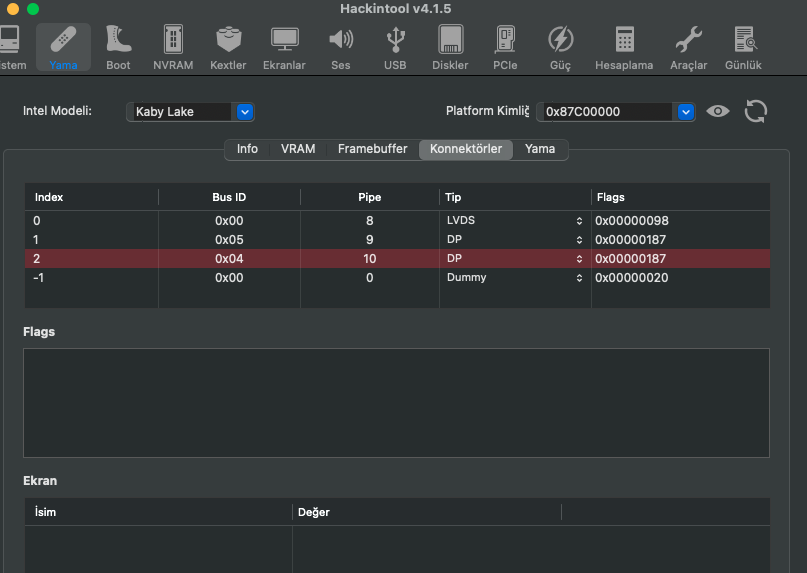The width and height of the screenshot is (807, 573).
Task: Open the PCIe toolbar section
Action: [505, 48]
